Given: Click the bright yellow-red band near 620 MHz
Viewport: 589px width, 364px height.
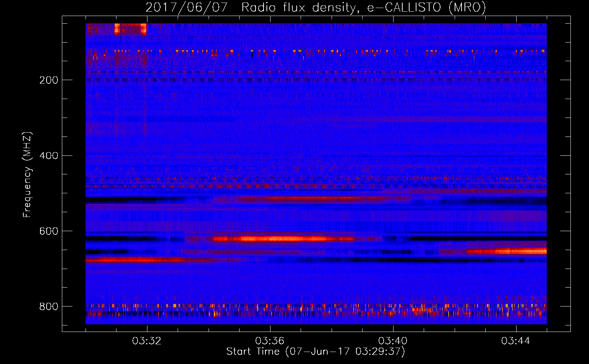Looking at the screenshot, I should point(283,239).
